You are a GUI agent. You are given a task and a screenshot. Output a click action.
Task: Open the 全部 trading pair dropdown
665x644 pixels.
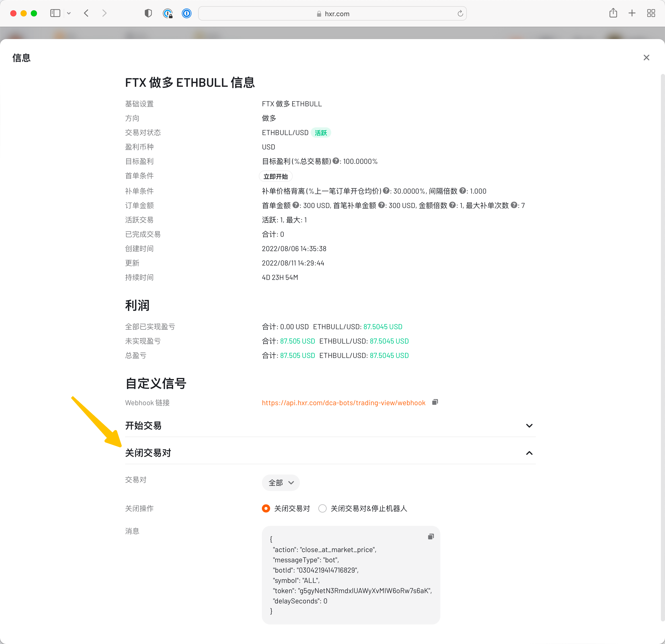pyautogui.click(x=281, y=482)
